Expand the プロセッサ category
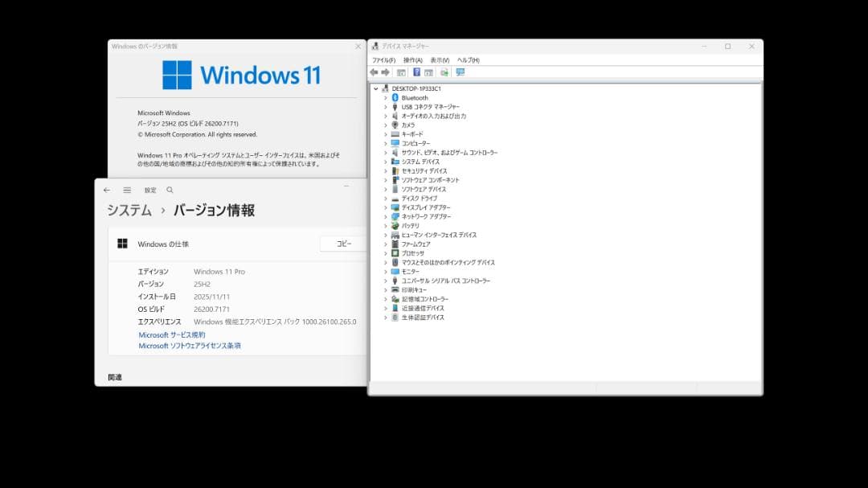The width and height of the screenshot is (868, 488). [x=387, y=252]
